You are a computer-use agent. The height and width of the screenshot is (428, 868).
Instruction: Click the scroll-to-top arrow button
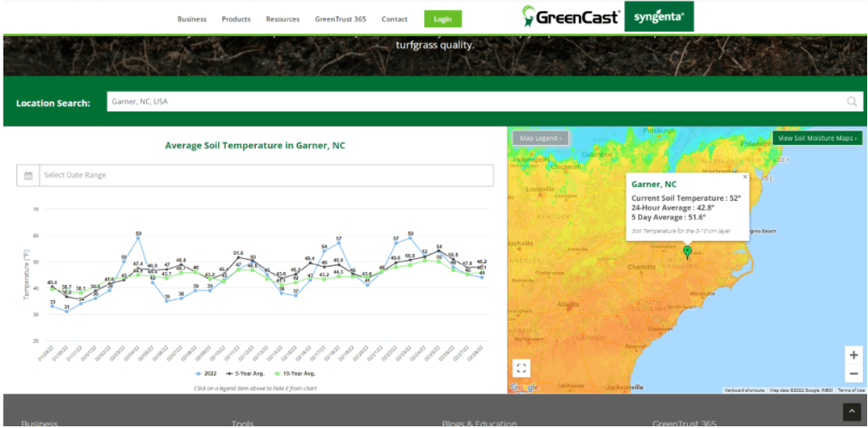[x=851, y=413]
